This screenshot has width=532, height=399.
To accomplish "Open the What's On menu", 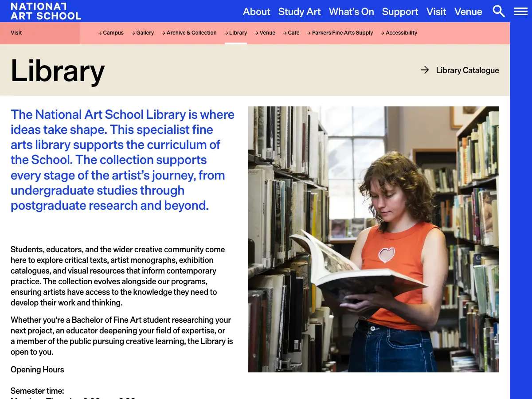I will [351, 12].
